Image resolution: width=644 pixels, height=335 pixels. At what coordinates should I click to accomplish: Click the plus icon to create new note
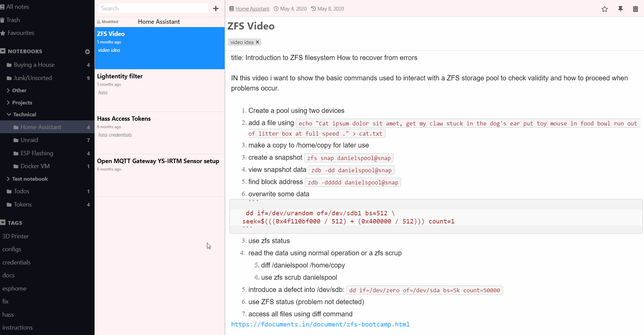(216, 8)
